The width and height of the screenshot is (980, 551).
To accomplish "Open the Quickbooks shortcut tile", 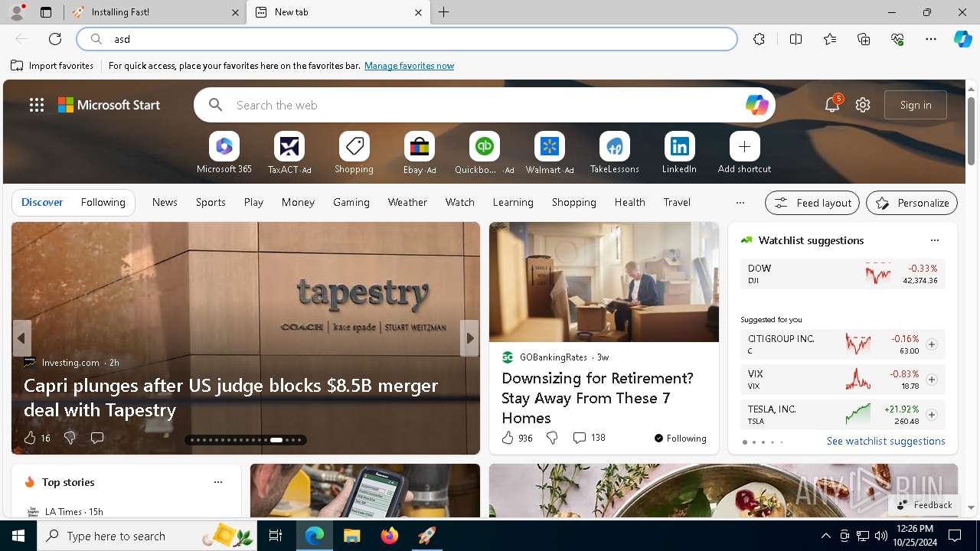I will click(x=484, y=146).
